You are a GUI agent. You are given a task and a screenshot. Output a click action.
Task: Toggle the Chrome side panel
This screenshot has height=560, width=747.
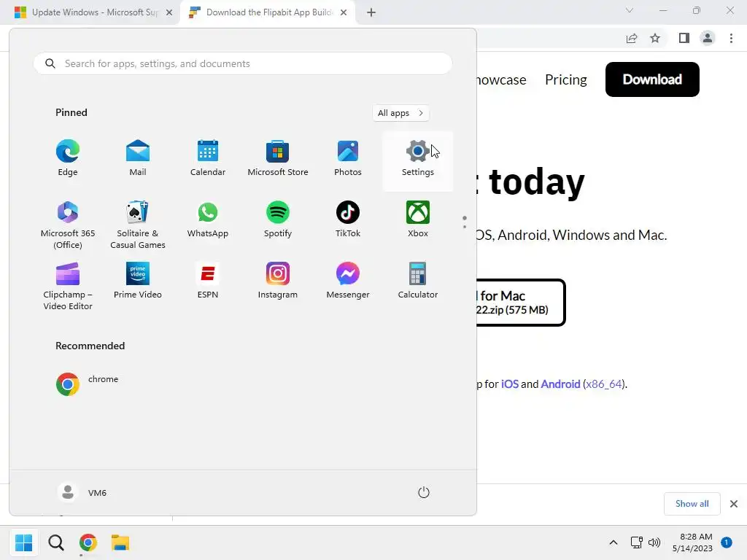(684, 38)
